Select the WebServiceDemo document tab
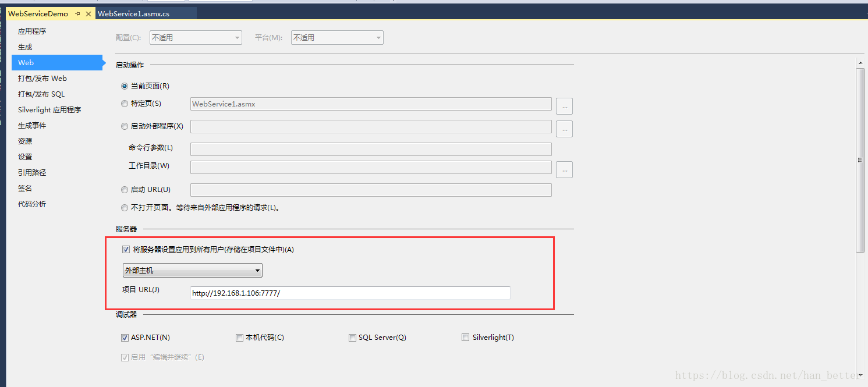The width and height of the screenshot is (868, 387). click(38, 13)
